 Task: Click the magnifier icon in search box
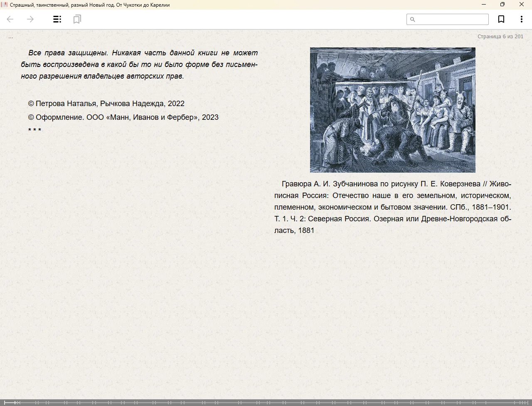pyautogui.click(x=412, y=20)
